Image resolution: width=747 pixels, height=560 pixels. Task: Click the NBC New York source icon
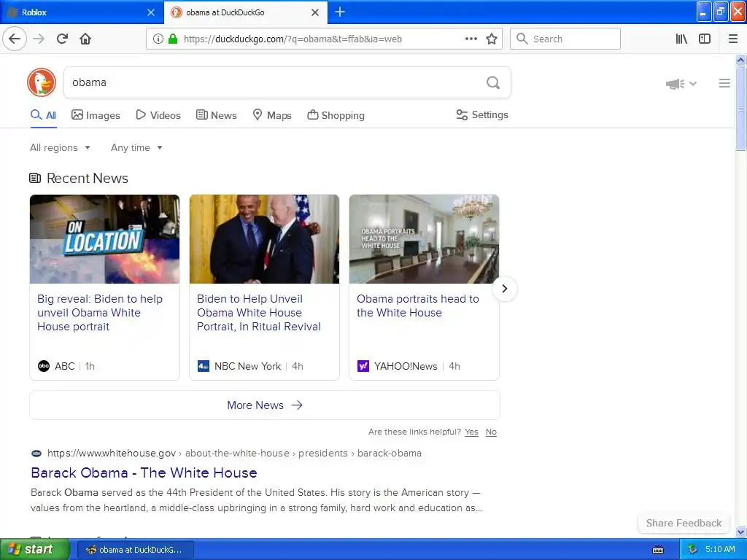pos(204,366)
